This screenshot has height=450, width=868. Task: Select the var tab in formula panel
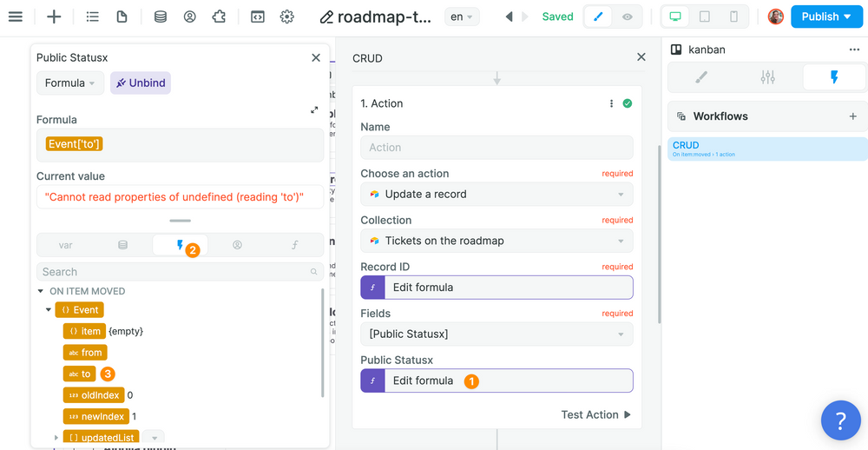(66, 246)
